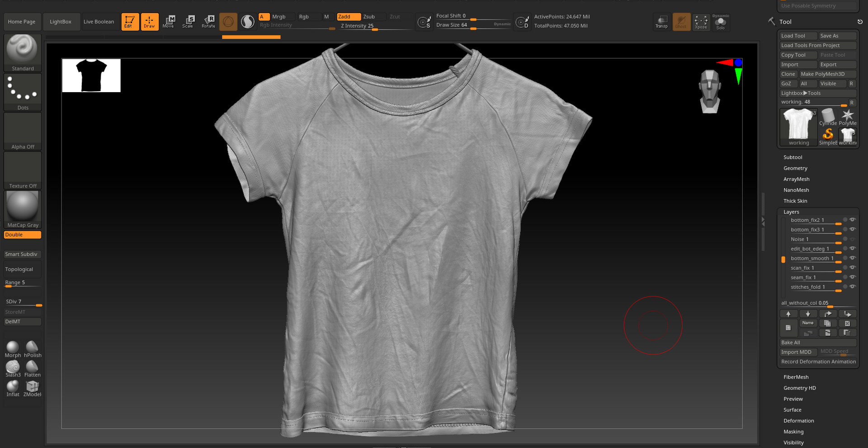Open the Deformation panel

pos(799,420)
